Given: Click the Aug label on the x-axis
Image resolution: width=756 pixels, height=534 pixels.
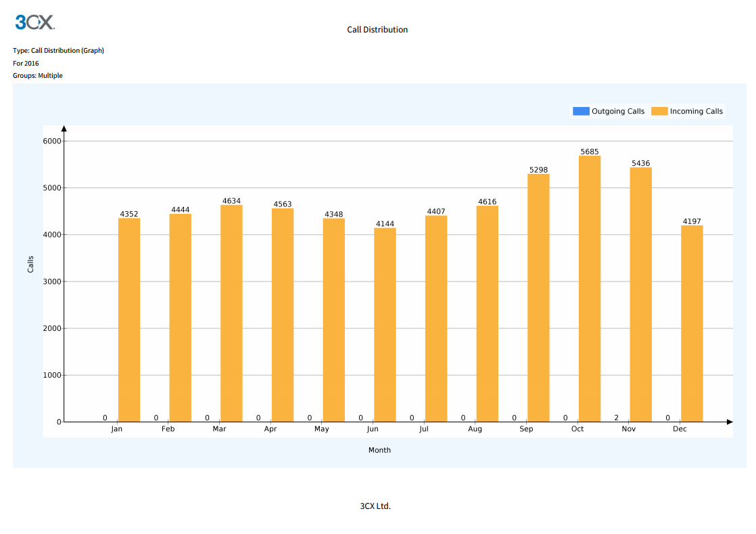Looking at the screenshot, I should coord(475,429).
